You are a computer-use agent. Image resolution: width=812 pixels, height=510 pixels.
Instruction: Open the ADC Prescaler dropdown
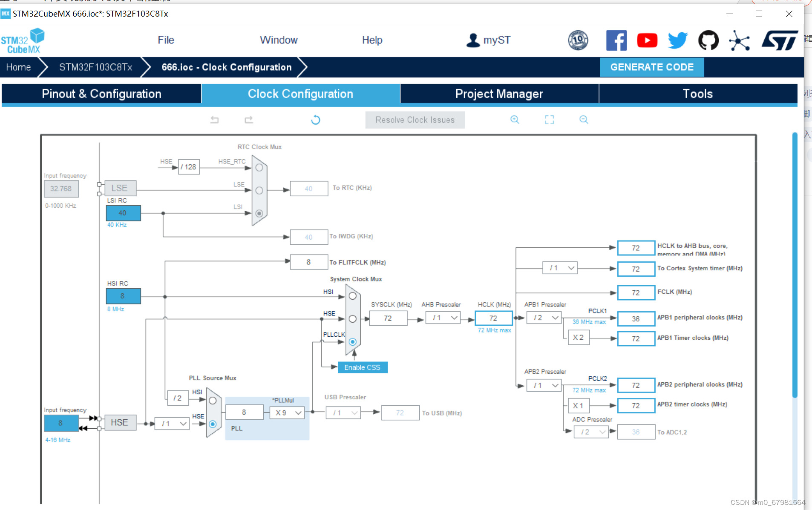point(592,432)
